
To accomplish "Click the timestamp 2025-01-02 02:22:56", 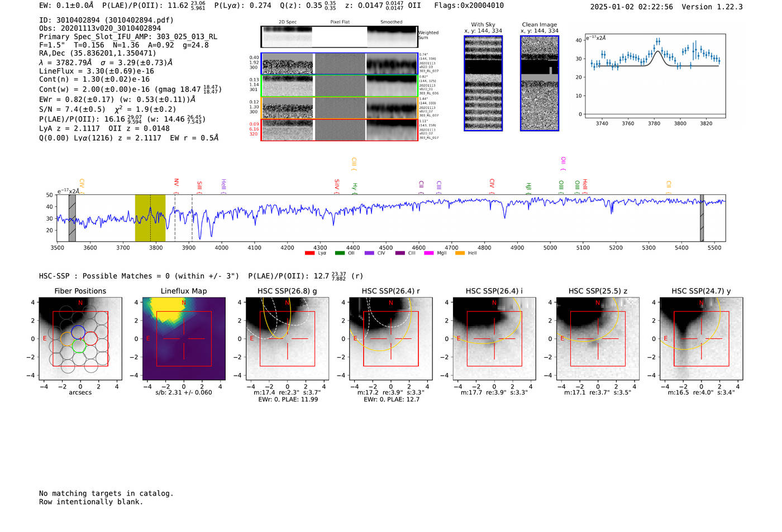I will click(x=632, y=7).
